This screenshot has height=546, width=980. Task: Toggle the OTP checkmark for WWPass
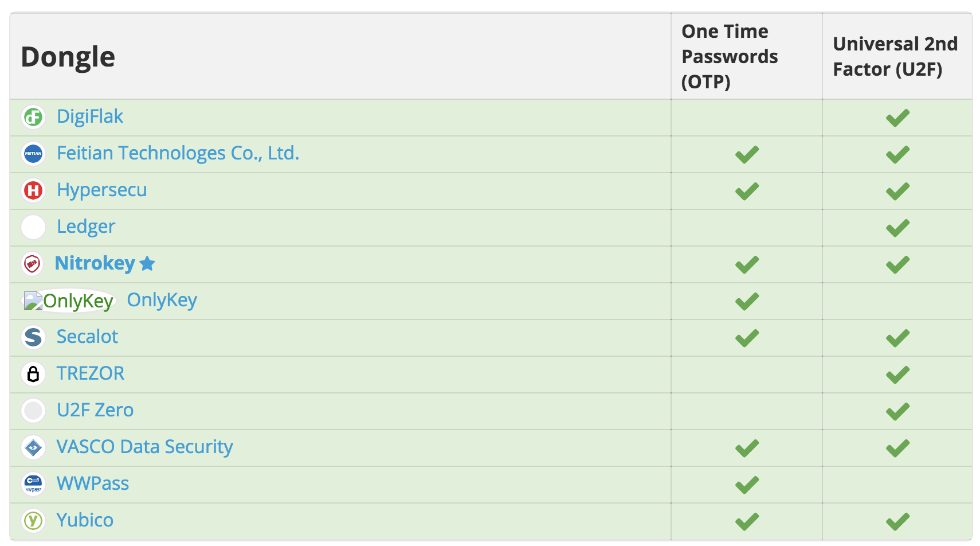point(746,484)
